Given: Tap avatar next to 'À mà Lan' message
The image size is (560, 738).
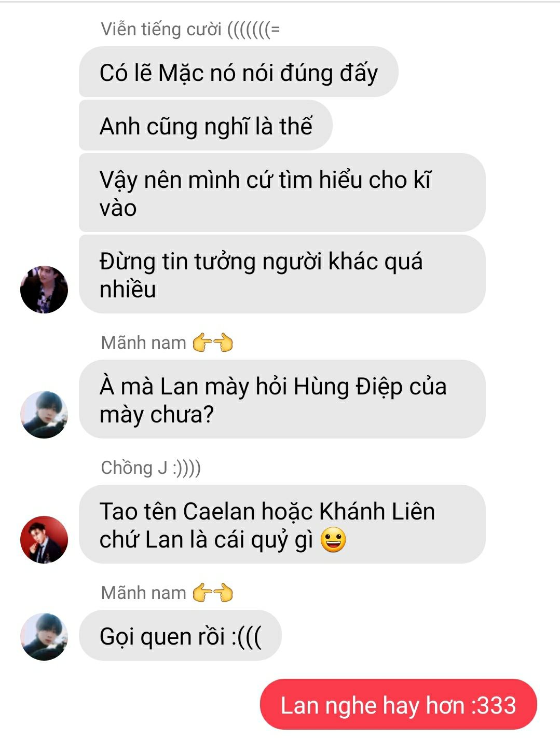Looking at the screenshot, I should (44, 414).
